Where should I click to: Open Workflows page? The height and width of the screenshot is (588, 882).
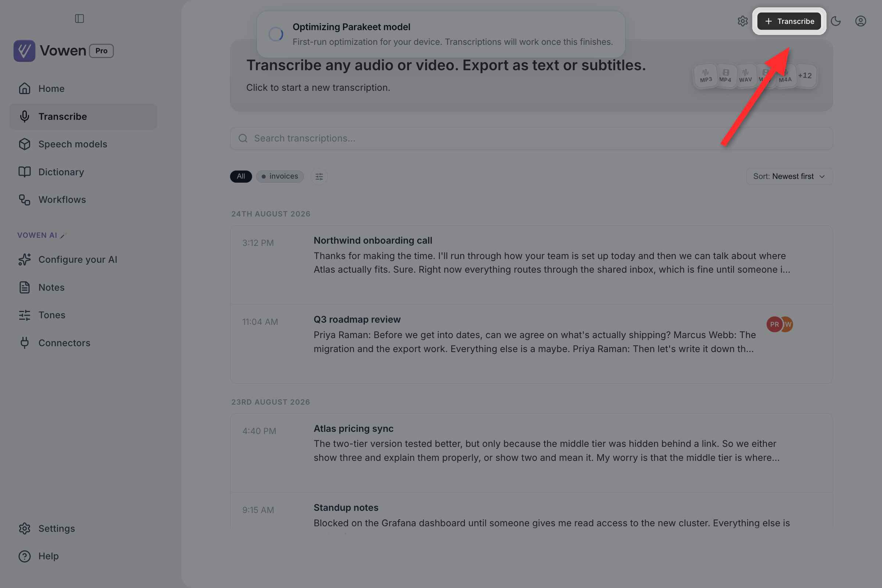[x=83, y=200]
